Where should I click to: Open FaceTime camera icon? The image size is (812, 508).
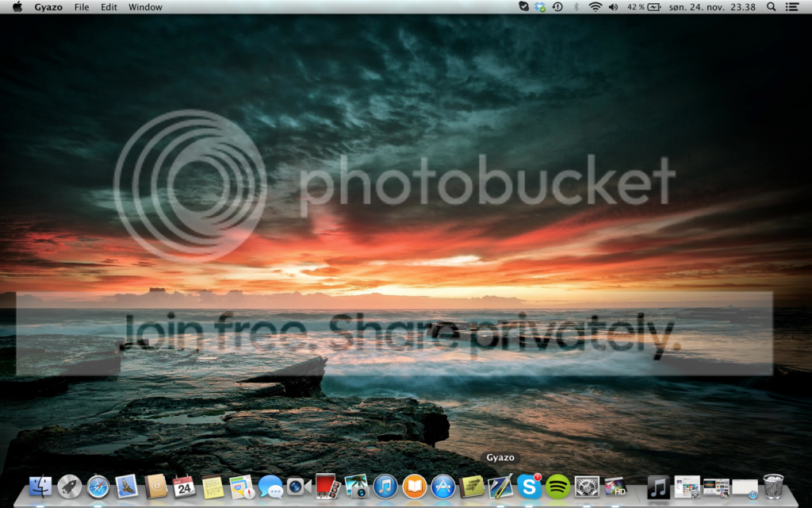299,487
